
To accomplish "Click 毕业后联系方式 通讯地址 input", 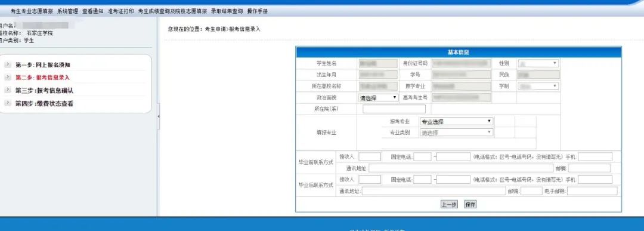I will coord(434,191).
